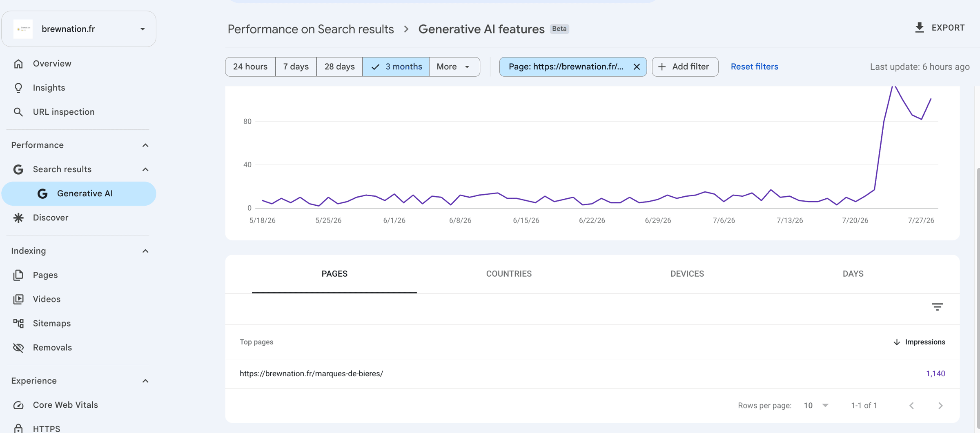Open Core Web Vitals gauge icon
Screen dimensions: 980x433
click(18, 405)
